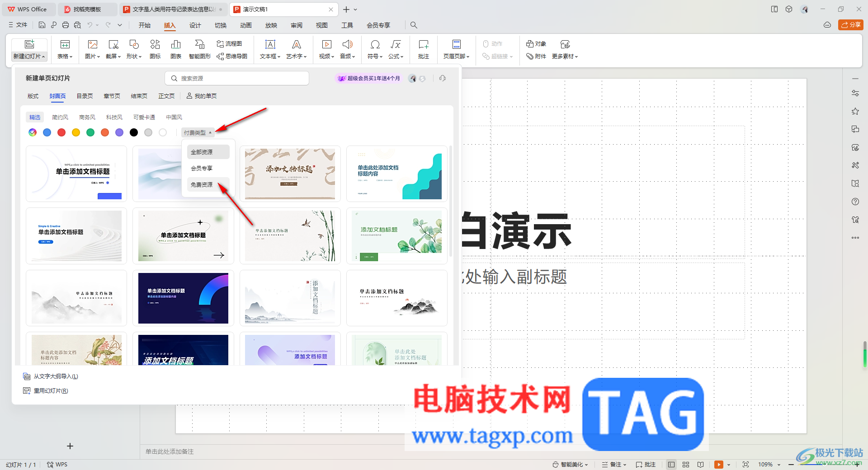Click the save icon in quick access toolbar
The width and height of the screenshot is (868, 470).
pos(42,25)
